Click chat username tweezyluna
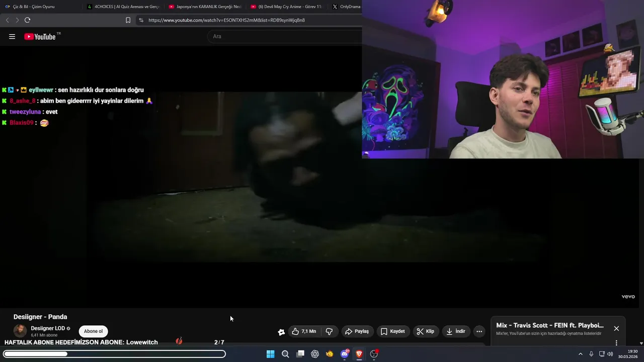Image resolution: width=644 pixels, height=362 pixels. click(25, 112)
